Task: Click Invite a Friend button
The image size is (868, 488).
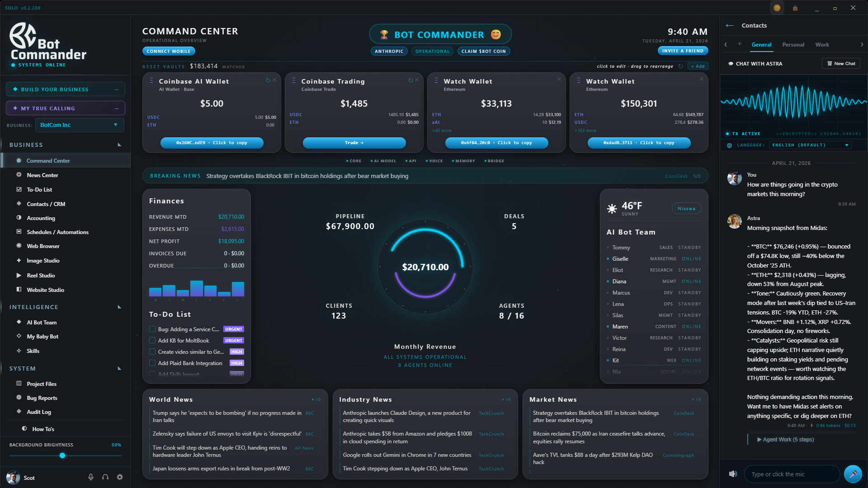Action: tap(683, 51)
